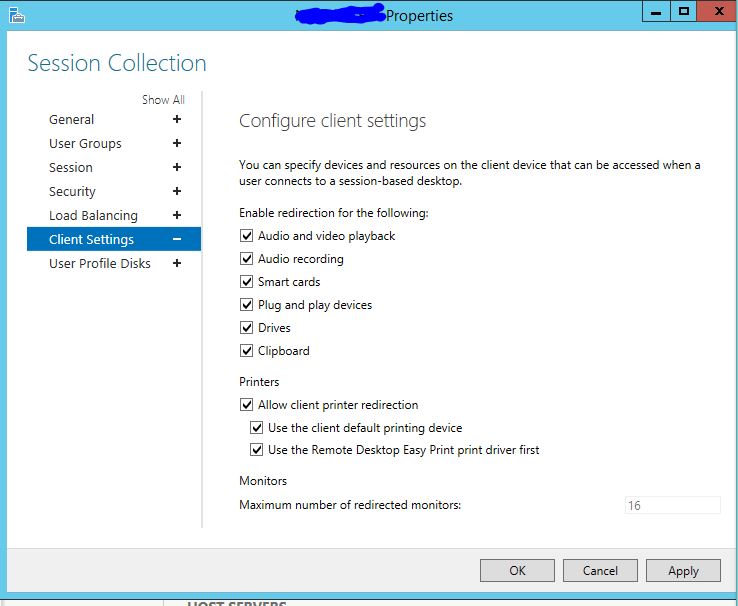Expand the User Profile Disks plus icon
This screenshot has width=738, height=606.
(177, 263)
